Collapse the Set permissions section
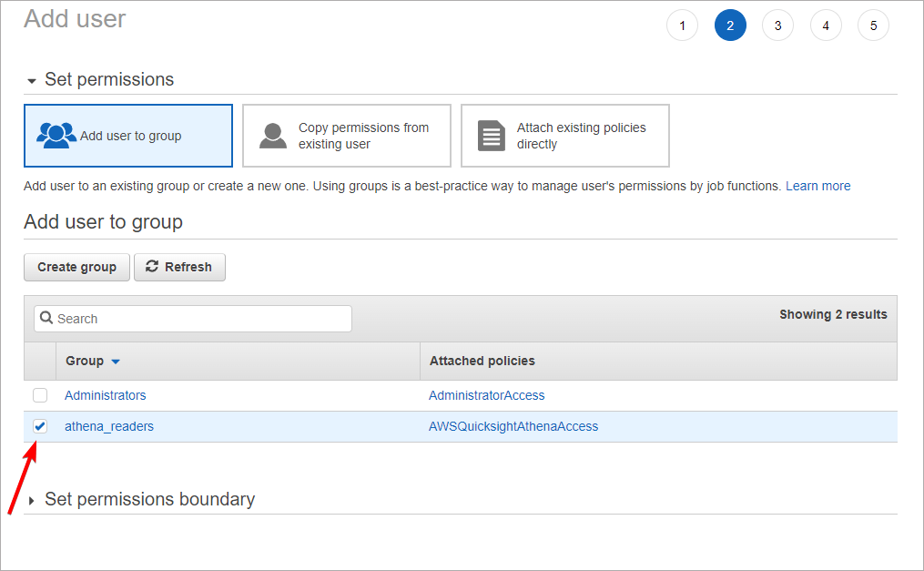 pyautogui.click(x=34, y=80)
